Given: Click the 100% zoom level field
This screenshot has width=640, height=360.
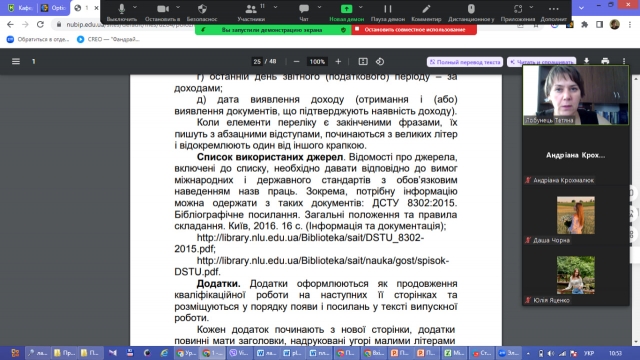Looking at the screenshot, I should click(317, 62).
